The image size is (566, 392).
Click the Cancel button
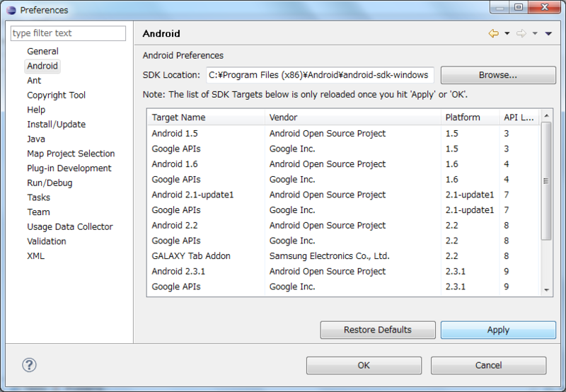click(x=488, y=365)
